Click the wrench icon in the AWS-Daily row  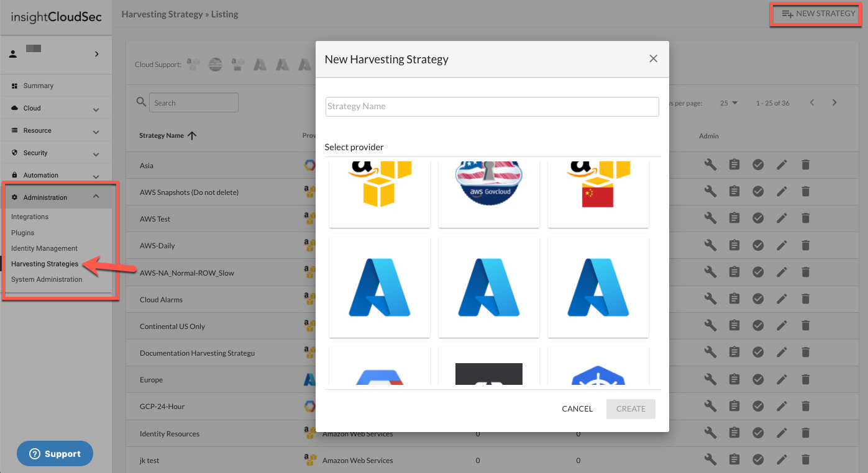click(x=710, y=245)
